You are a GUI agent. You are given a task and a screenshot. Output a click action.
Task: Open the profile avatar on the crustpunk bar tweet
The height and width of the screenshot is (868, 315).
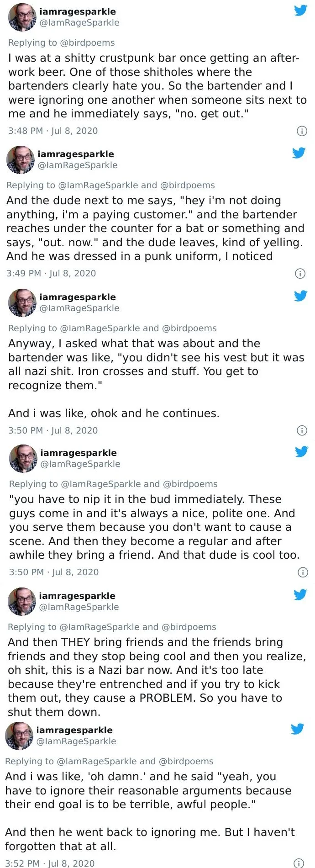pos(22,17)
